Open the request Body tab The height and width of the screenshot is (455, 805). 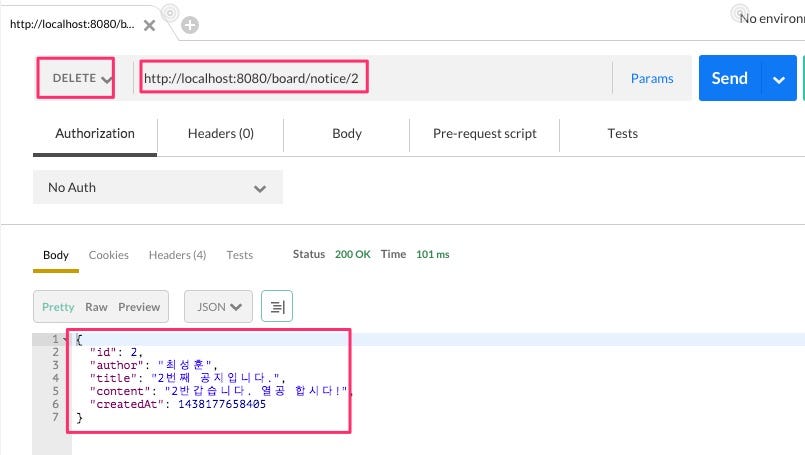pos(347,134)
